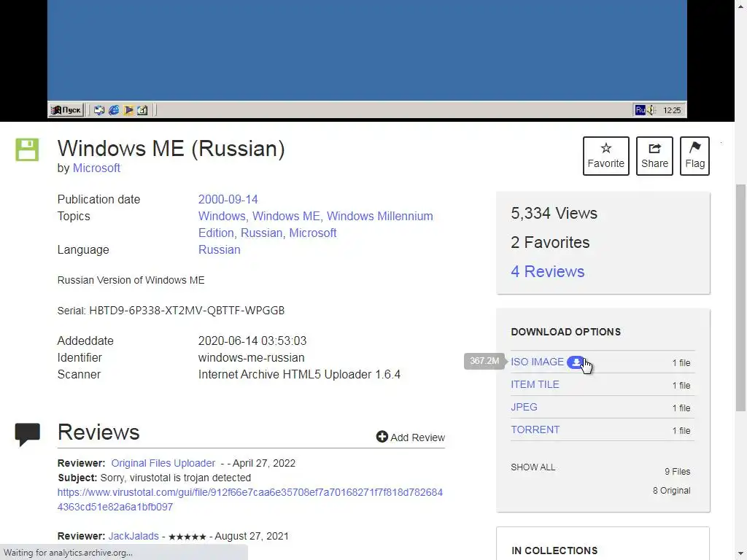Click the Scanner value Internet Archive HTML5 Uploader
The width and height of the screenshot is (747, 560).
(x=299, y=374)
